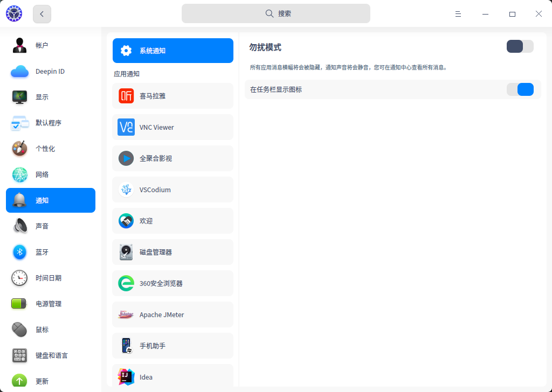The width and height of the screenshot is (552, 392).
Task: Click the 在任务栏显示图标 label
Action: click(x=276, y=89)
